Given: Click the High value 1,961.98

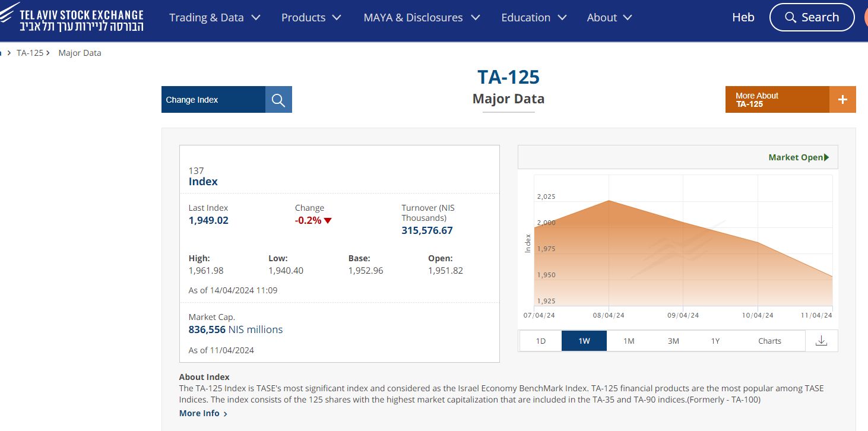Looking at the screenshot, I should (206, 271).
